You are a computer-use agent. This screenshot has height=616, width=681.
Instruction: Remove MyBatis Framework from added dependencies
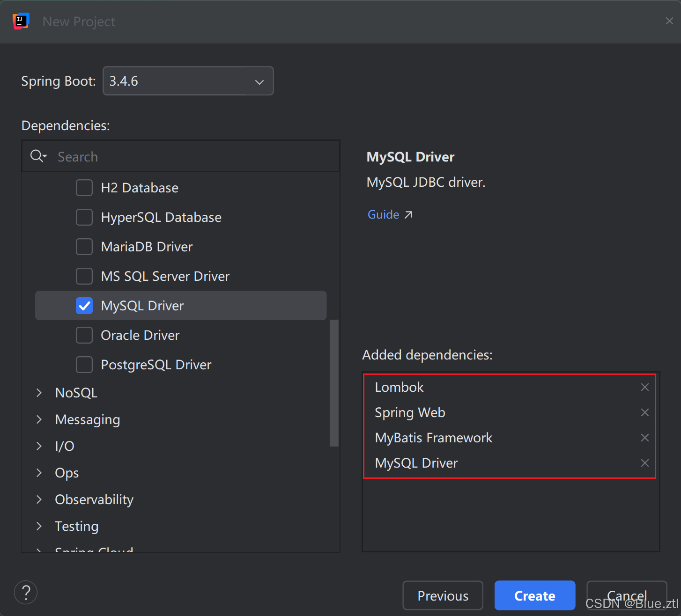[645, 438]
